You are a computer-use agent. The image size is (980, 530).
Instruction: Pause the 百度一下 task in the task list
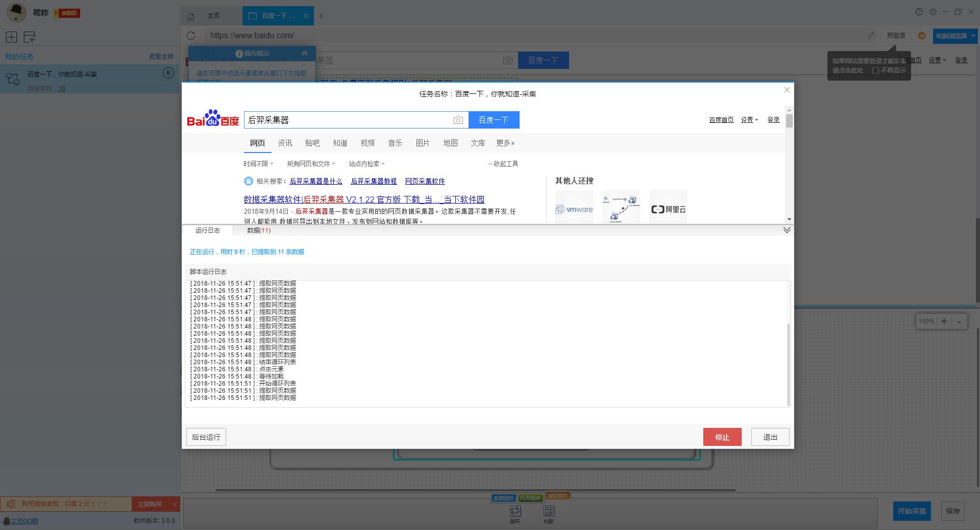point(168,73)
